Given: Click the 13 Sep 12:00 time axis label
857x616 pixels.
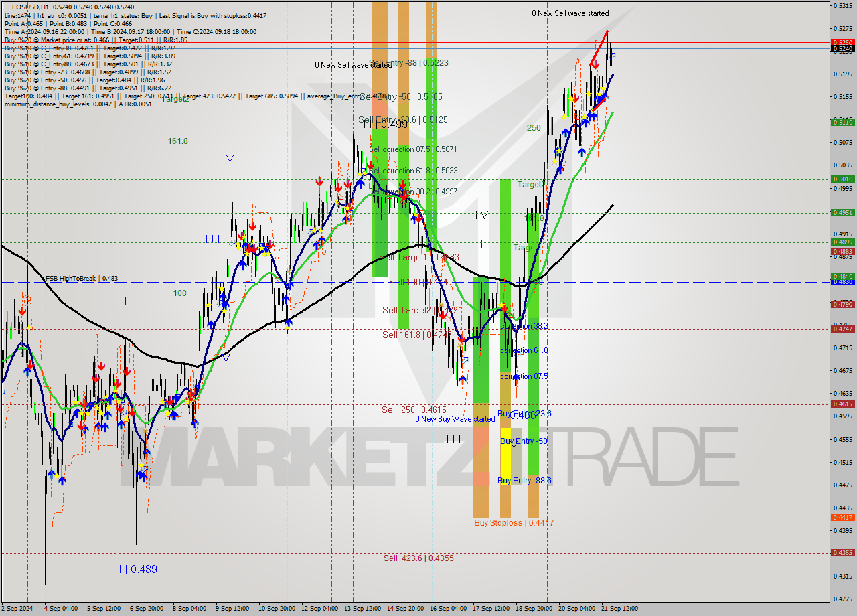Looking at the screenshot, I should (362, 609).
